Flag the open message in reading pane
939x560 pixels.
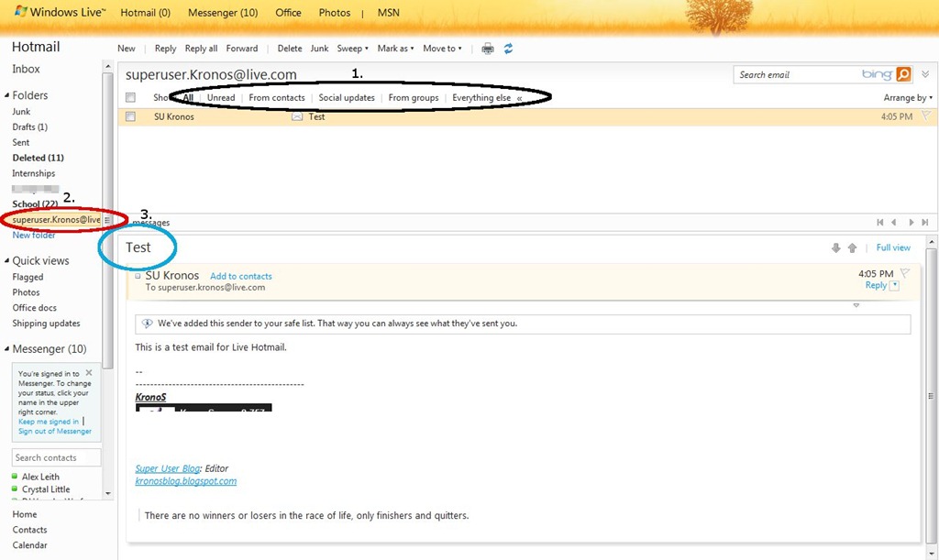click(905, 273)
